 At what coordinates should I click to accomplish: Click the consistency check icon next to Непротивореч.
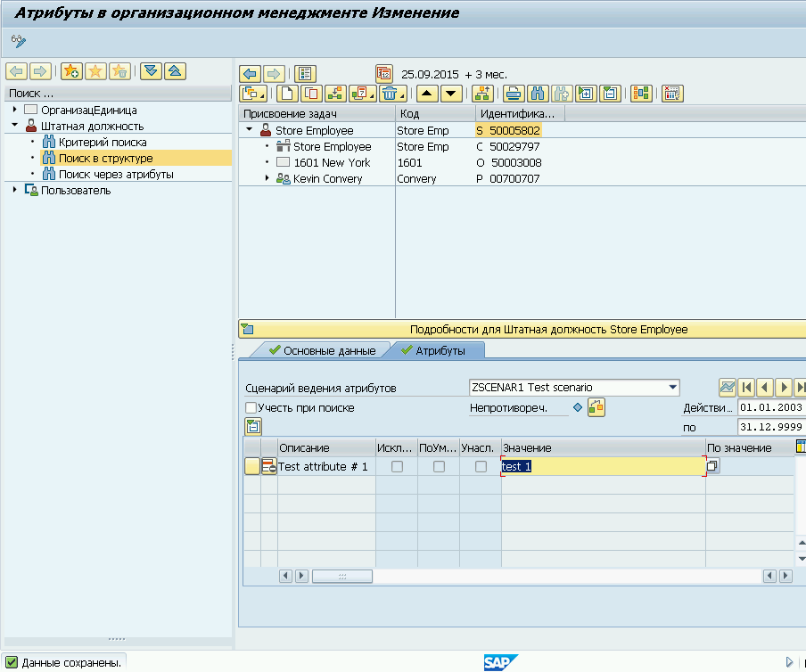[x=596, y=407]
